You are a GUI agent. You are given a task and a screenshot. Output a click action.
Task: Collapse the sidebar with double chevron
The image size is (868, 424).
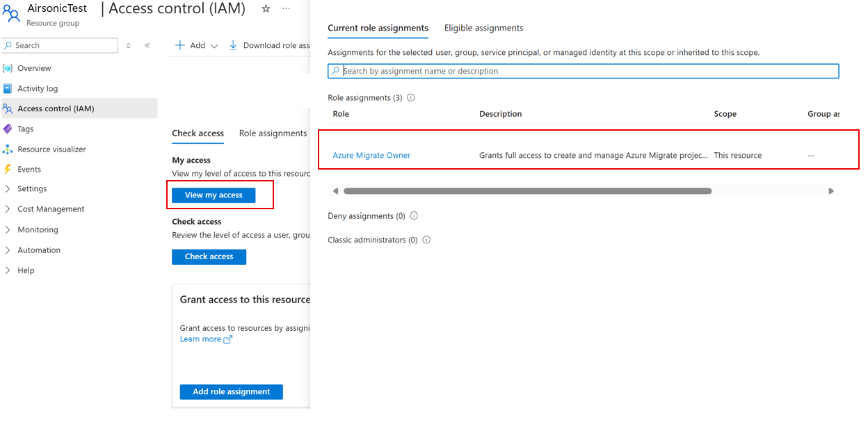[x=147, y=45]
